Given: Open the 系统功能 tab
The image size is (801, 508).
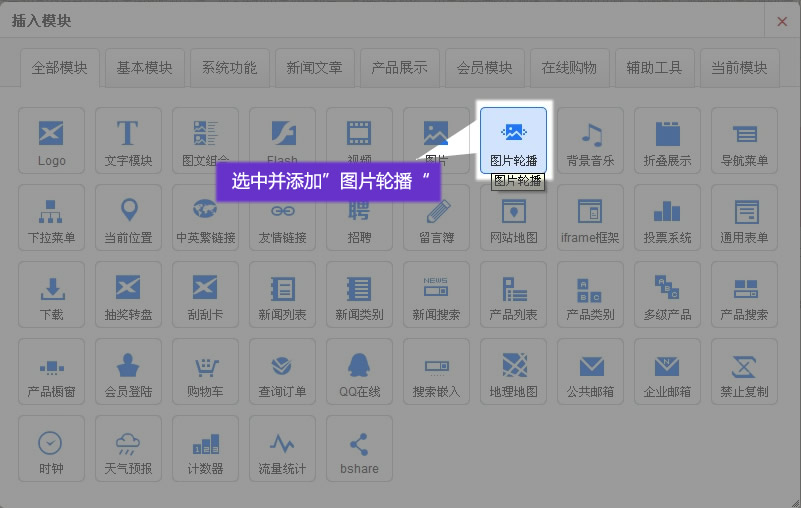Looking at the screenshot, I should coord(229,68).
